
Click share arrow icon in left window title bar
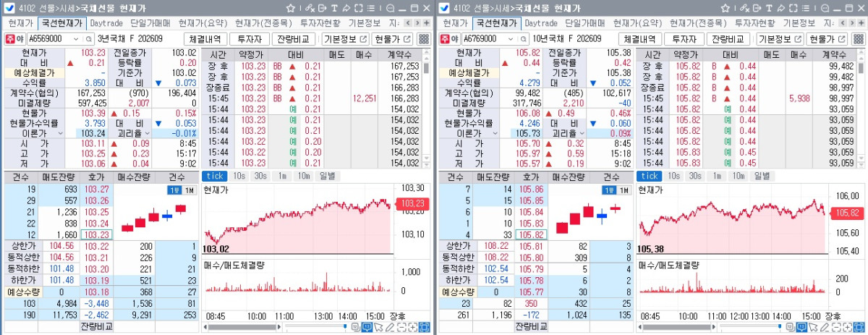tap(346, 8)
